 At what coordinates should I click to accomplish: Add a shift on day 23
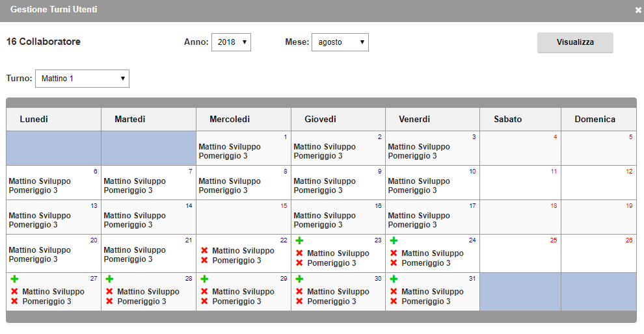[299, 240]
